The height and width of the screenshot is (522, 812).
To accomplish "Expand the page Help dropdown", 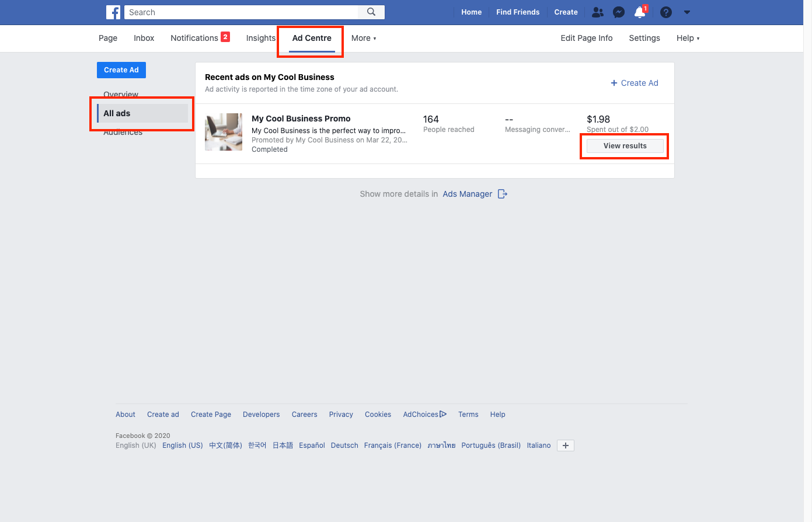I will click(688, 38).
